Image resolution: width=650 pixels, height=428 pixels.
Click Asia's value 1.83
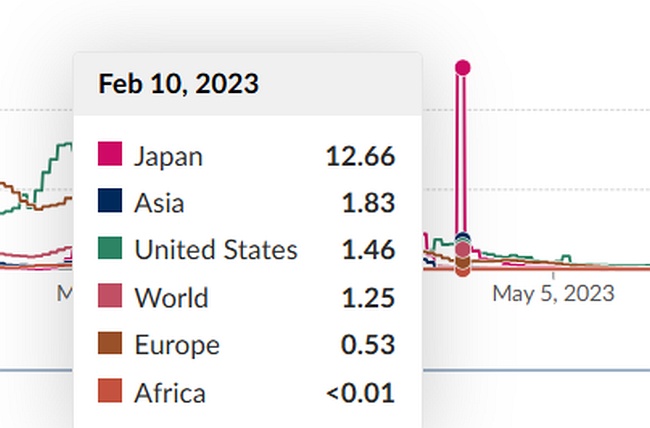click(367, 203)
